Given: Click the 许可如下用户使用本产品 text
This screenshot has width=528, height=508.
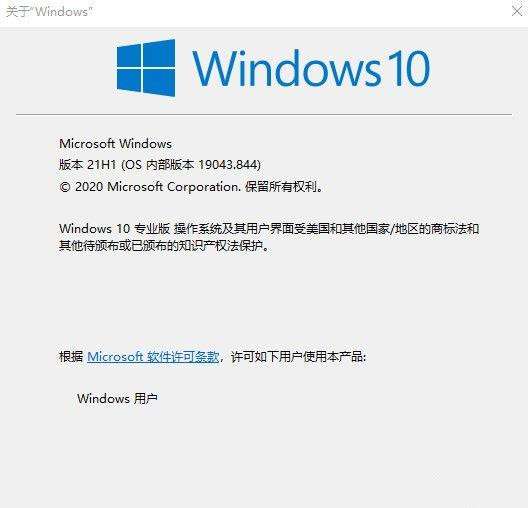Looking at the screenshot, I should [298, 357].
